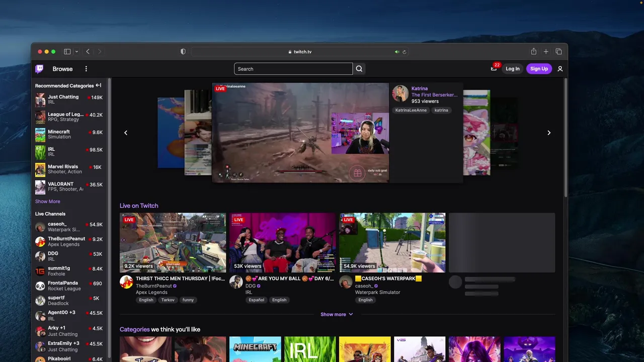The height and width of the screenshot is (362, 644).
Task: Click the Español tag under DDG
Action: [256, 300]
